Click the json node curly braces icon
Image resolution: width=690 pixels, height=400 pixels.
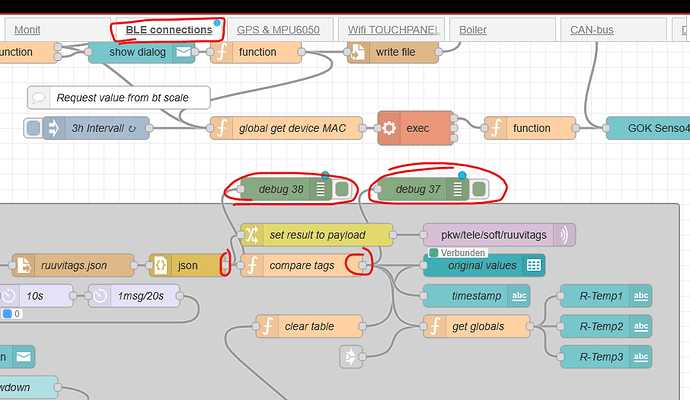pos(159,265)
